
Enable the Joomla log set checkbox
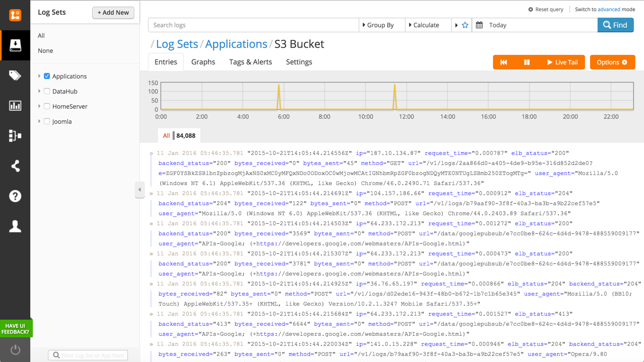click(47, 122)
